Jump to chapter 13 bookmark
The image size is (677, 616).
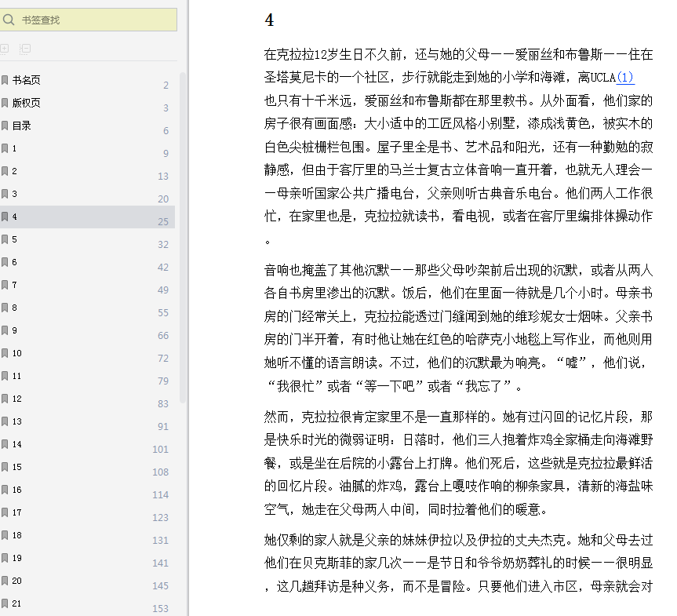(86, 421)
